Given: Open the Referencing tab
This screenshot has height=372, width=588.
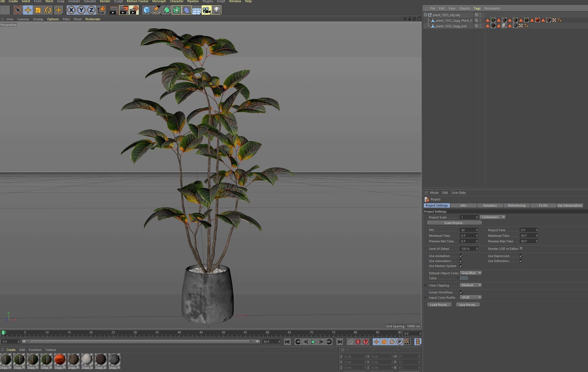Looking at the screenshot, I should (516, 205).
